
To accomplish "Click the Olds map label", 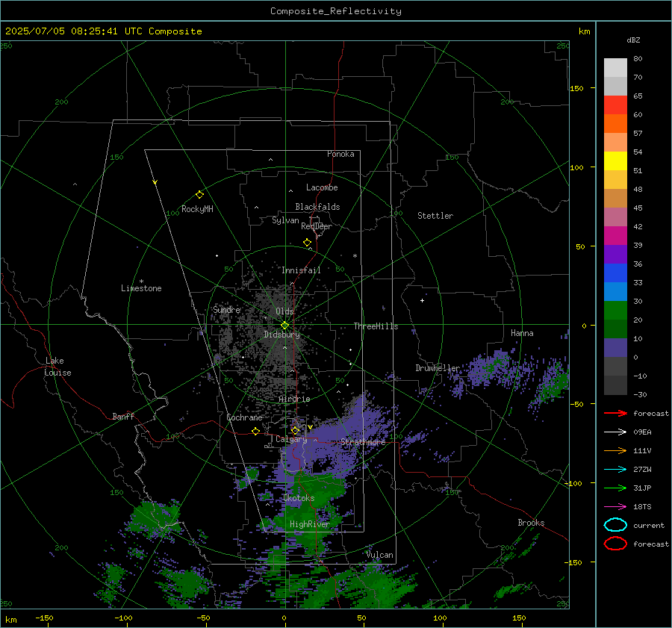I will [284, 311].
